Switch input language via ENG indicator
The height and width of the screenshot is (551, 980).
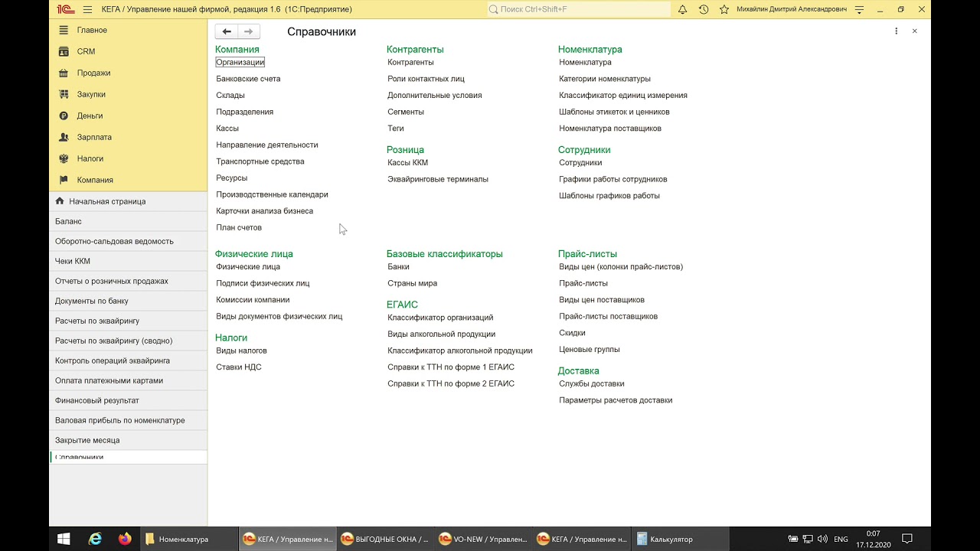click(841, 539)
